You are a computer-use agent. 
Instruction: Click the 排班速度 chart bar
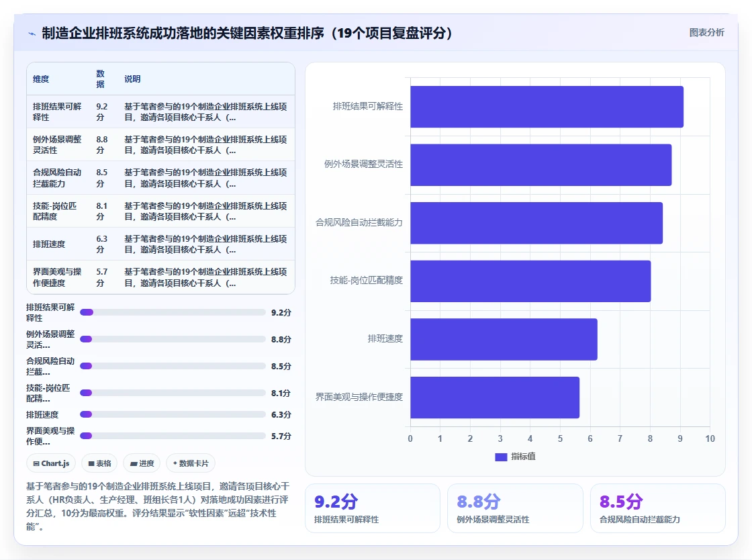point(504,340)
